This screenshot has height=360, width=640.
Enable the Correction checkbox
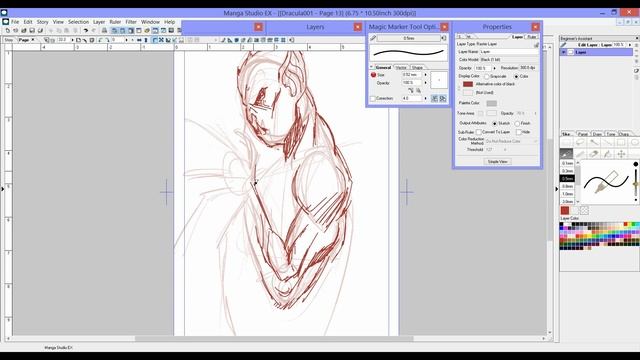(x=373, y=99)
